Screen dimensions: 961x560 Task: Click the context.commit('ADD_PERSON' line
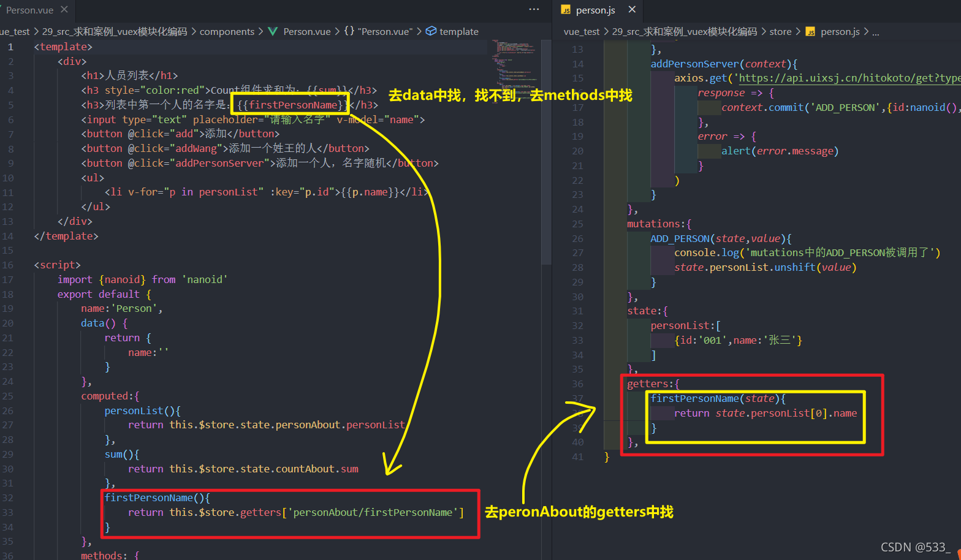coord(841,107)
